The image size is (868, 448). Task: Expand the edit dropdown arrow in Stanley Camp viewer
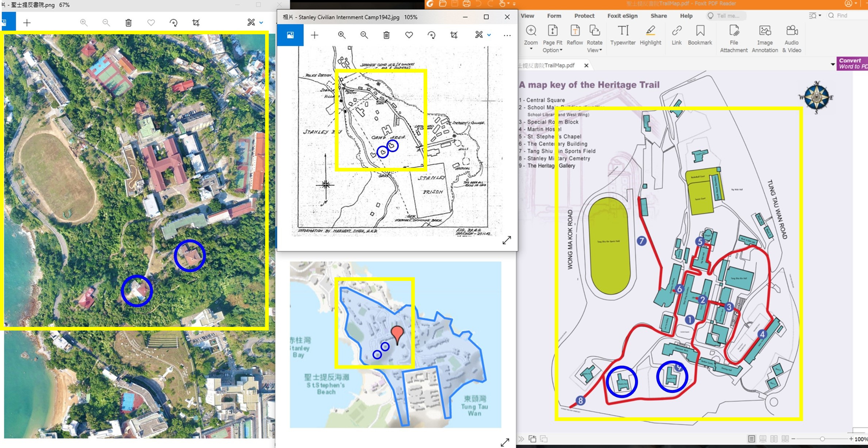[x=489, y=35]
